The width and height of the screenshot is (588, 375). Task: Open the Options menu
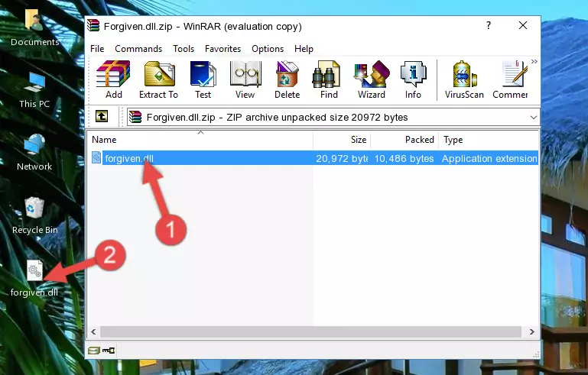point(268,49)
